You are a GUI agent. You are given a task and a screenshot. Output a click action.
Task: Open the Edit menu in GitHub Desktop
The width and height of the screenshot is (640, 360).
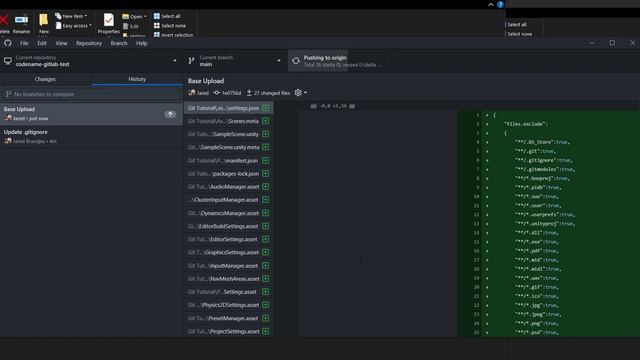[x=42, y=43]
